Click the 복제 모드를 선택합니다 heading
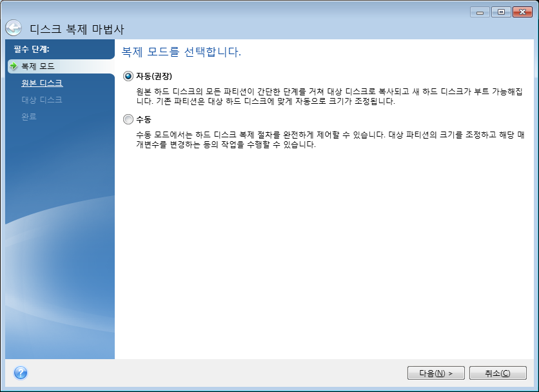Image resolution: width=539 pixels, height=392 pixels. point(181,52)
